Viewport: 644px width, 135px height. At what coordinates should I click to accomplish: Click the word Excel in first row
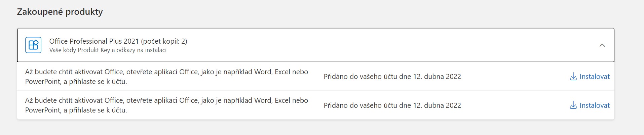pyautogui.click(x=283, y=72)
